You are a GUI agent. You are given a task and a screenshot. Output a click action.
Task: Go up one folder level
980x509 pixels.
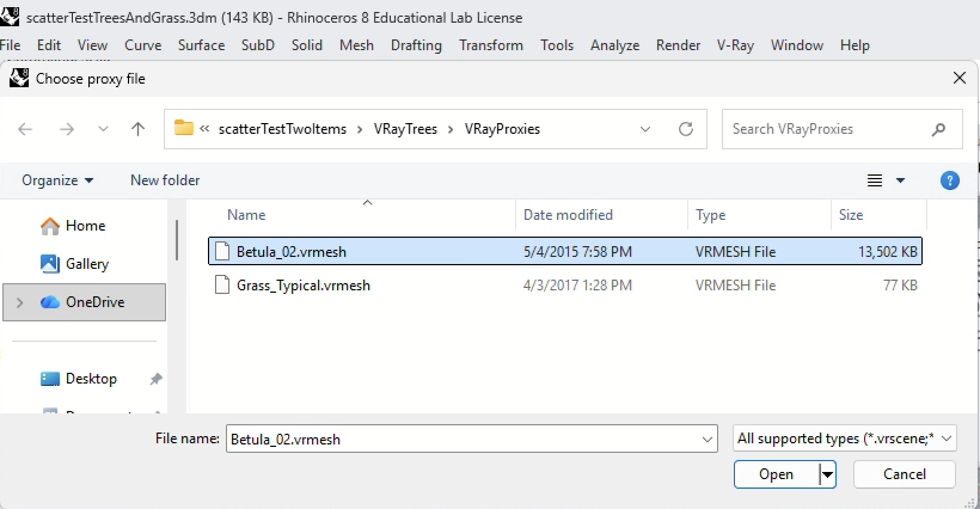pos(137,129)
